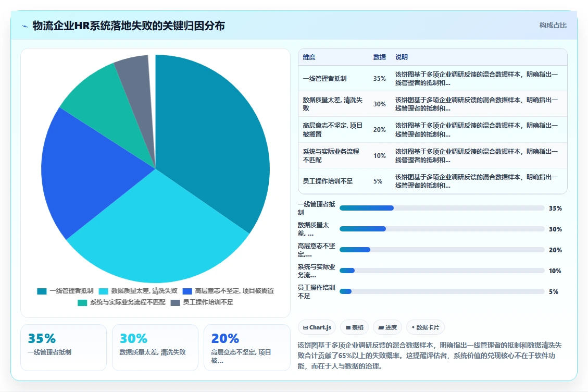This screenshot has height=392, width=588.
Task: Toggle legend swatch for 员工操作培训不足
Action: [175, 303]
